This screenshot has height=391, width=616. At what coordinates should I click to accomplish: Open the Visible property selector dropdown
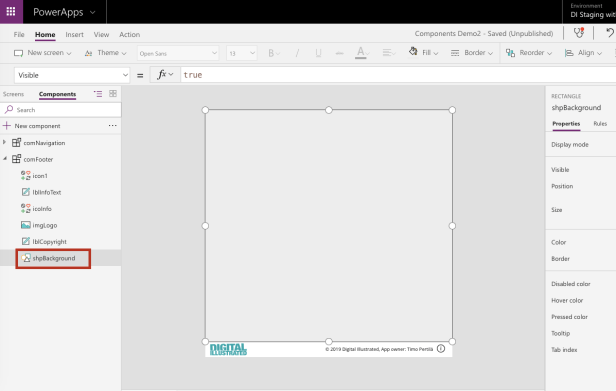72,75
